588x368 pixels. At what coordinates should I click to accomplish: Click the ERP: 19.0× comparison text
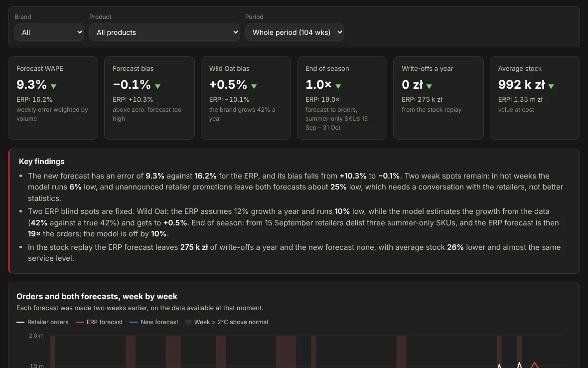click(322, 99)
